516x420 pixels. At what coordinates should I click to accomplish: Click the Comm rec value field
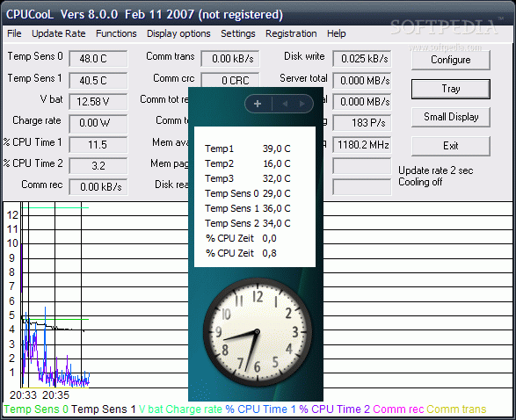[x=98, y=187]
